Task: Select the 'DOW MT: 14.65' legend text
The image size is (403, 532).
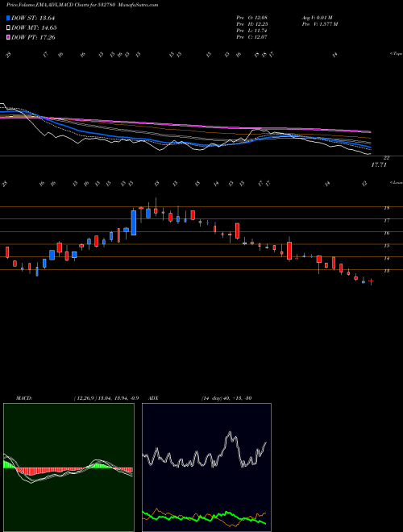Action: pyautogui.click(x=34, y=28)
